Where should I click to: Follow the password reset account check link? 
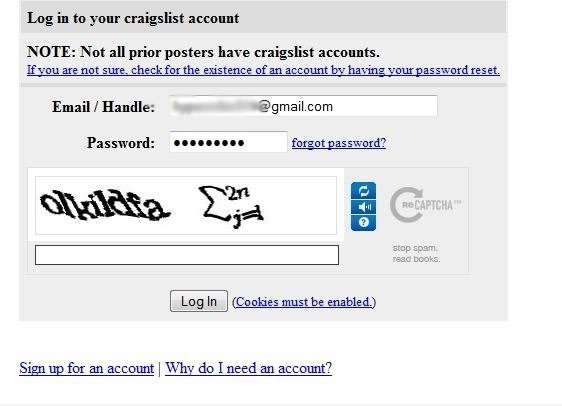point(263,70)
